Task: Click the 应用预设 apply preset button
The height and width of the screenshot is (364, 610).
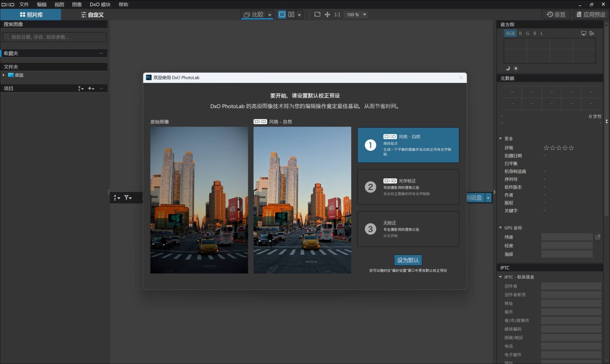Action: click(x=591, y=14)
